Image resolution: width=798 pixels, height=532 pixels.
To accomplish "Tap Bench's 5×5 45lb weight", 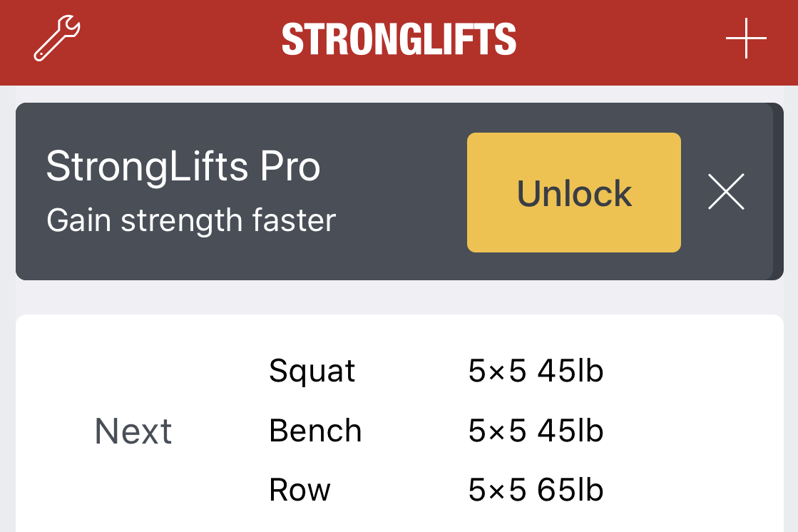I will pyautogui.click(x=536, y=431).
